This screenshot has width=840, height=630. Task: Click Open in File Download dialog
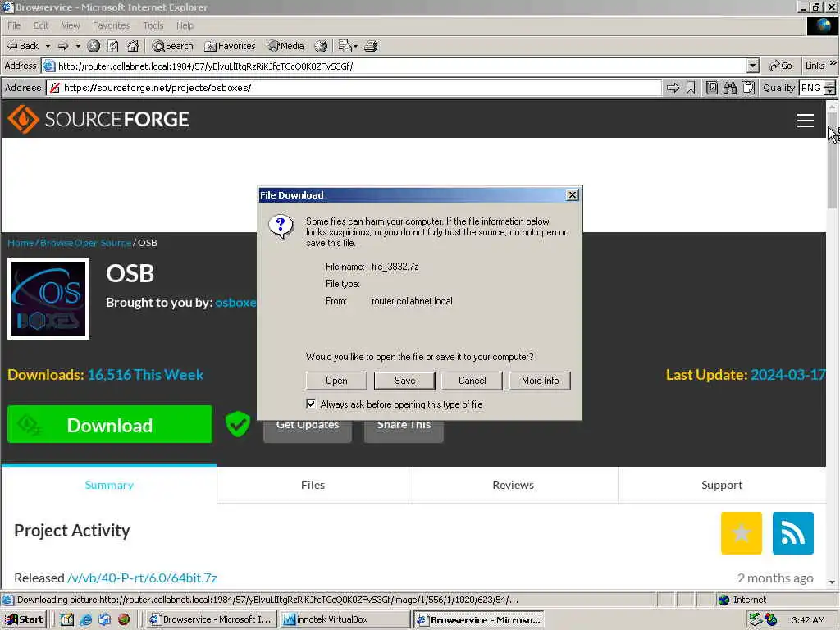(336, 381)
